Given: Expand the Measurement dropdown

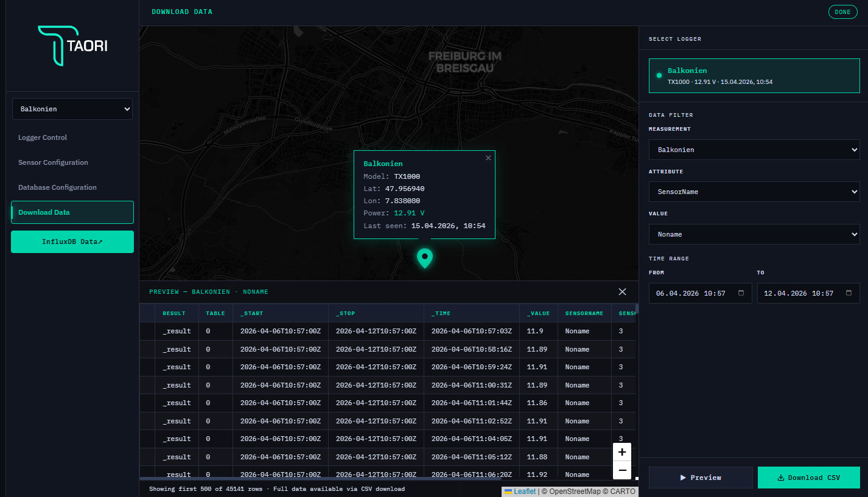Looking at the screenshot, I should 754,150.
